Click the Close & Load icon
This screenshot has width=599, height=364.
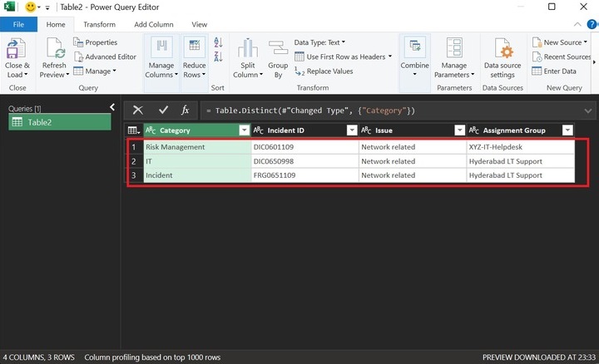pyautogui.click(x=16, y=48)
